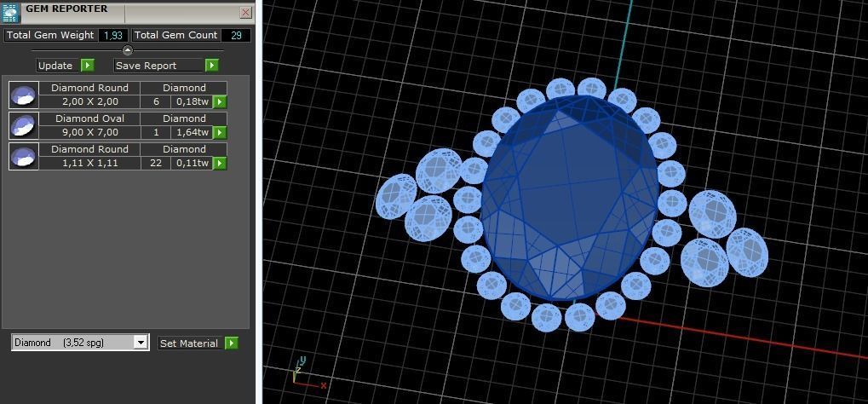
Task: Click the Set Material button label
Action: (x=189, y=343)
